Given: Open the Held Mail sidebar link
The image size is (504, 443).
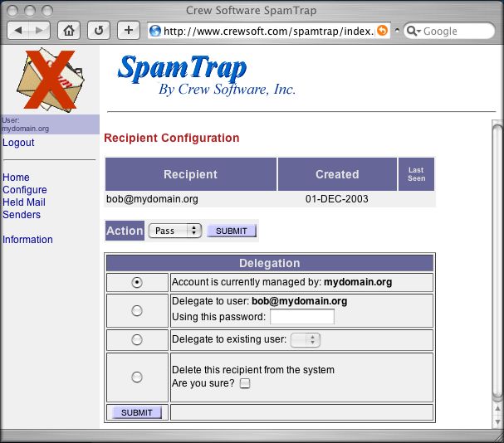Looking at the screenshot, I should [24, 202].
